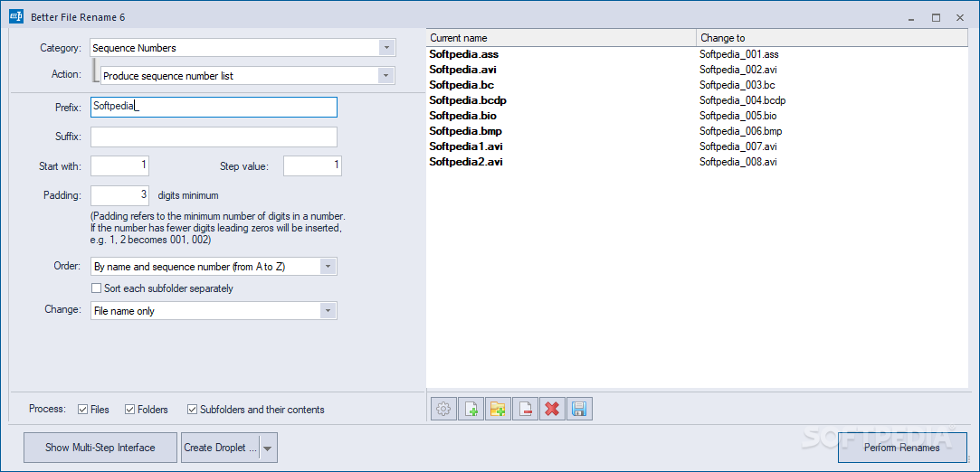This screenshot has height=472, width=980.
Task: Click new name Softpedia_001.ass
Action: [x=738, y=54]
